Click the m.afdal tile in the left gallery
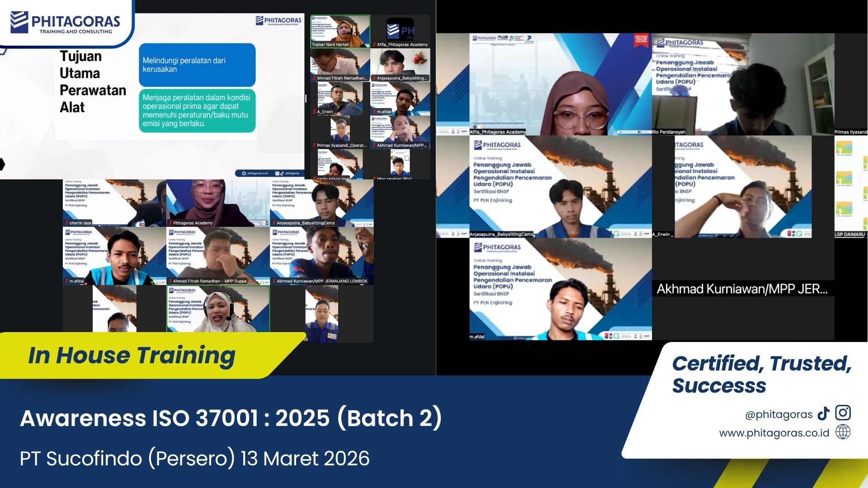Image resolution: width=868 pixels, height=488 pixels. click(114, 256)
